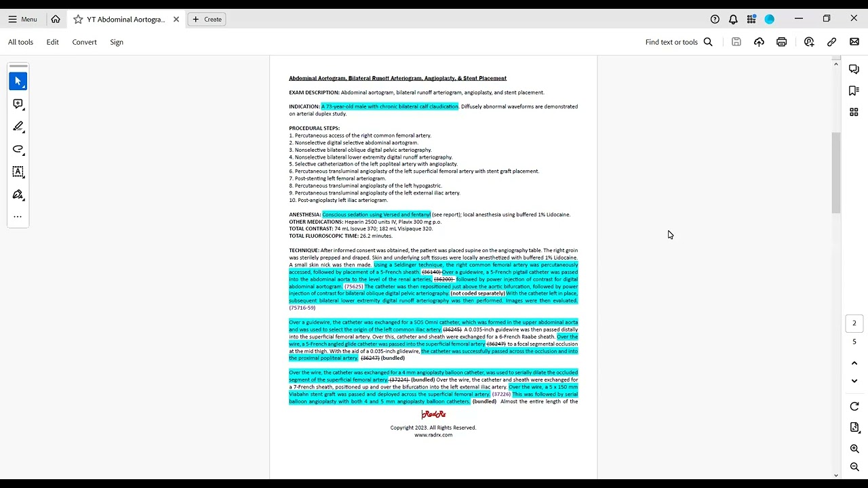Image resolution: width=868 pixels, height=488 pixels.
Task: Open page display settings icon
Action: pos(854,428)
